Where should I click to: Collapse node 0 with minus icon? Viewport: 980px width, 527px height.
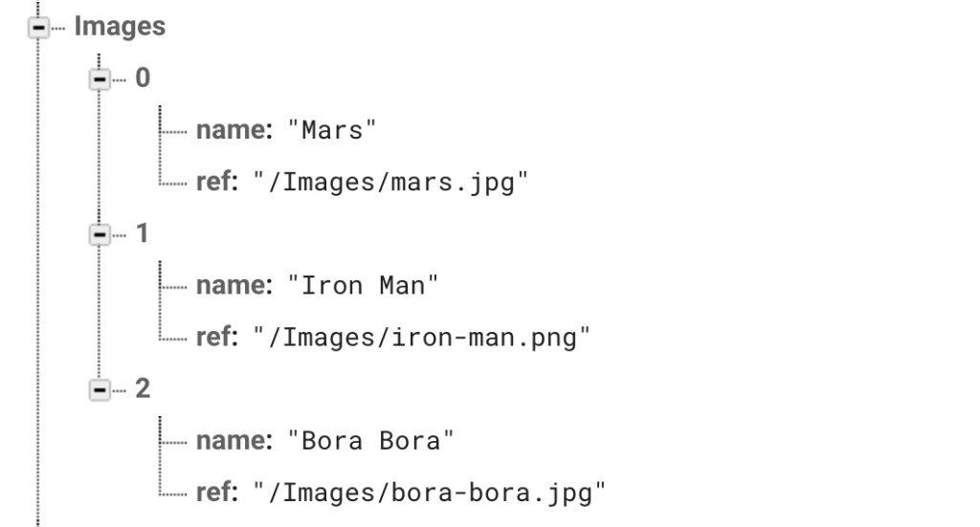pos(100,79)
